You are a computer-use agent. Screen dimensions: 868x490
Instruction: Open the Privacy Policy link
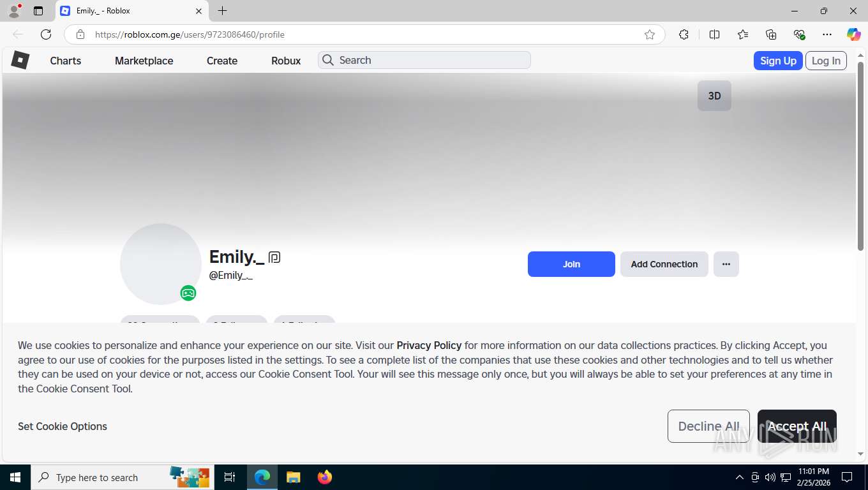pyautogui.click(x=429, y=345)
